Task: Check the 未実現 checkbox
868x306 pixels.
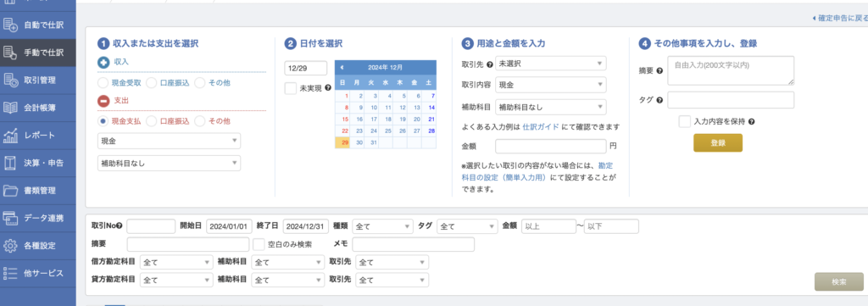Action: pyautogui.click(x=290, y=87)
